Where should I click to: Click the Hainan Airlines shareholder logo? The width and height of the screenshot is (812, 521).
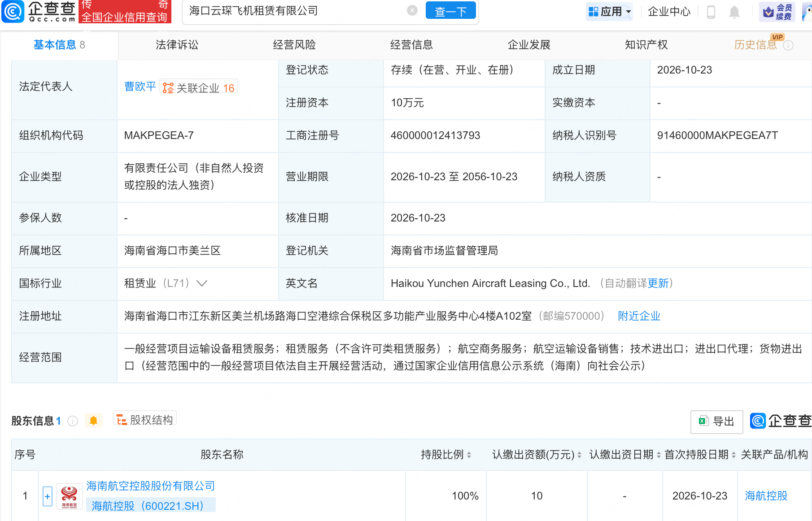[x=69, y=496]
